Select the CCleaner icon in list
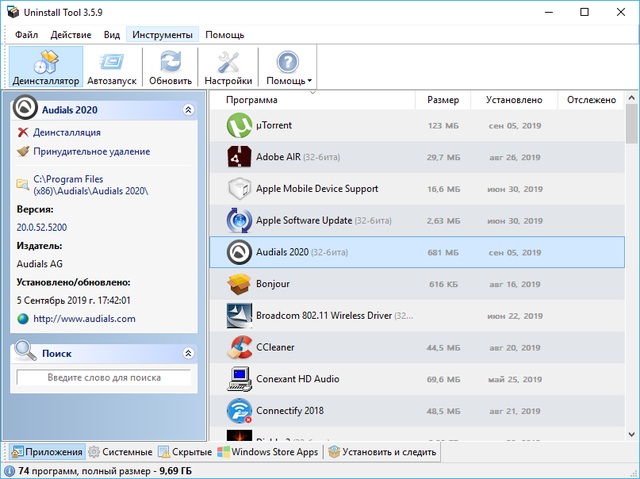 pyautogui.click(x=238, y=348)
